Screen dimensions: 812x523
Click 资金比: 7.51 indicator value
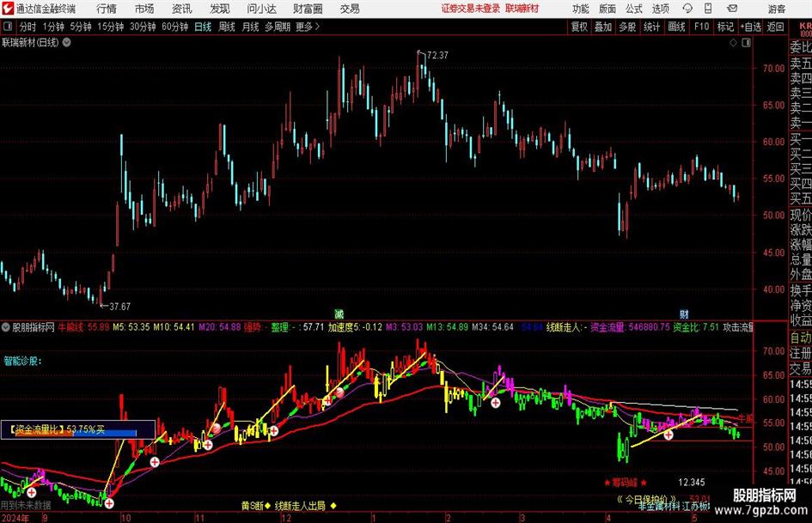click(x=696, y=327)
